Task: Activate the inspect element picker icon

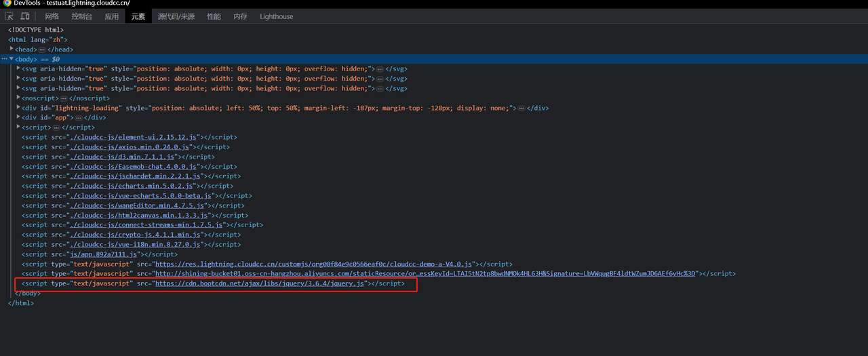Action: coord(9,16)
